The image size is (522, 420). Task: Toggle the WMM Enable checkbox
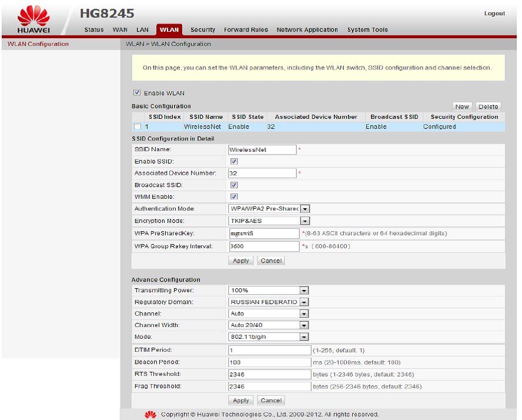234,196
